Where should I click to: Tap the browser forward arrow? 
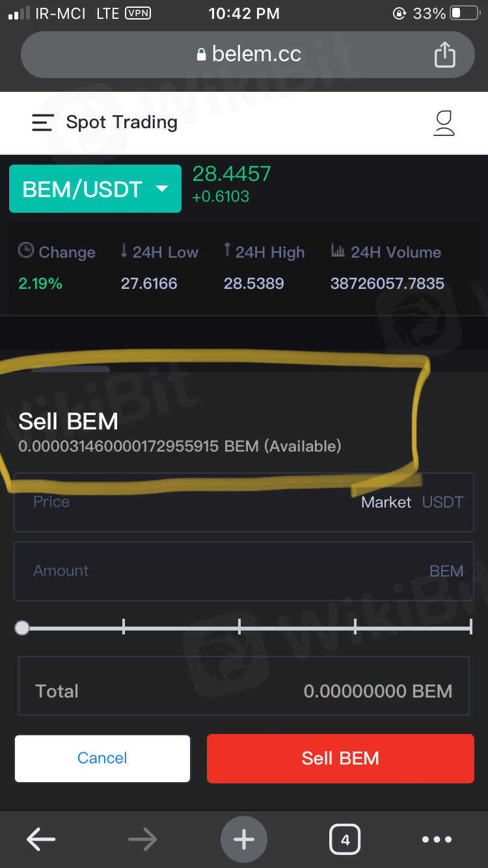pyautogui.click(x=142, y=839)
